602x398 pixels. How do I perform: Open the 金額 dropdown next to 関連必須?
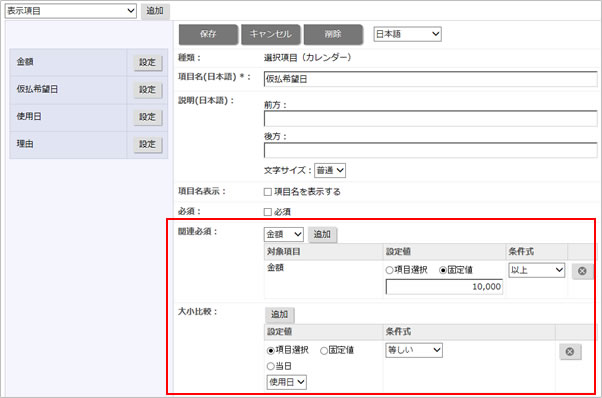(x=283, y=234)
